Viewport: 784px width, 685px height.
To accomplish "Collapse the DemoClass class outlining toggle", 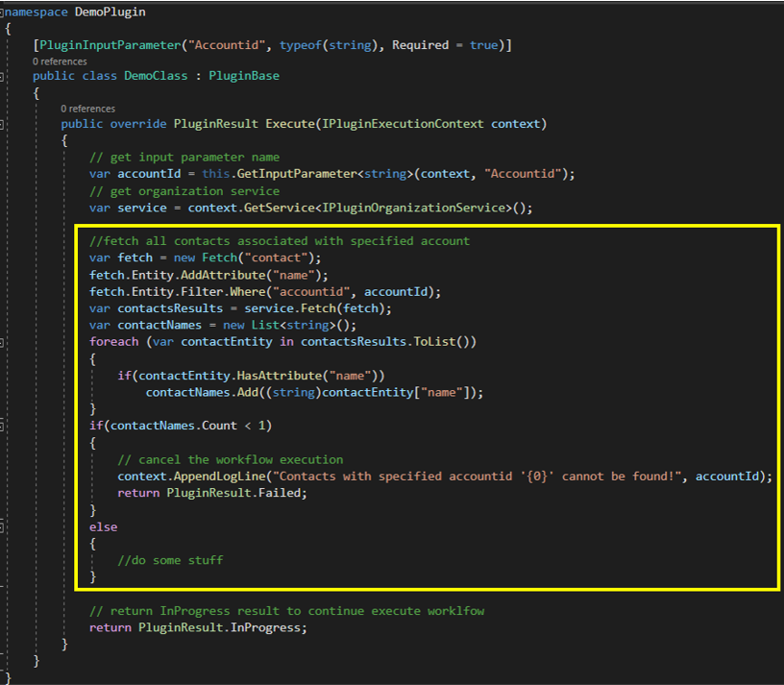I will (2, 77).
